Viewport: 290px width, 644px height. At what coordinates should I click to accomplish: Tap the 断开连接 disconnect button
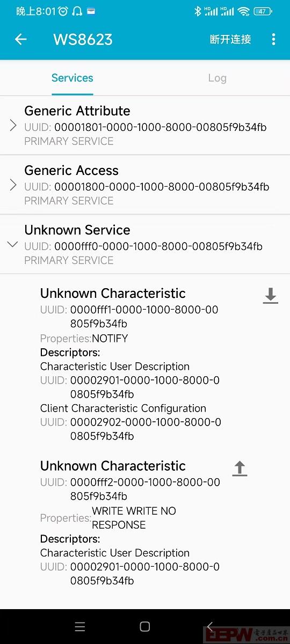click(230, 39)
